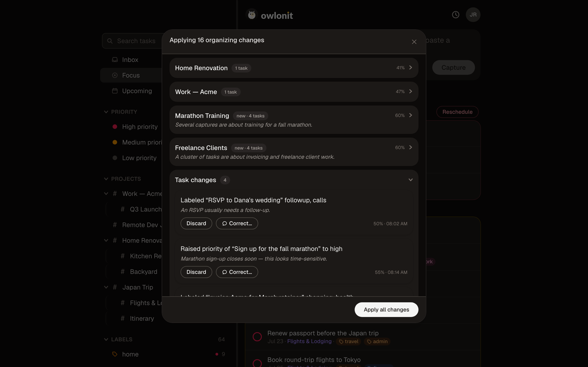Expand Marathon Training group chevron
Viewport: 588px width, 367px height.
411,115
